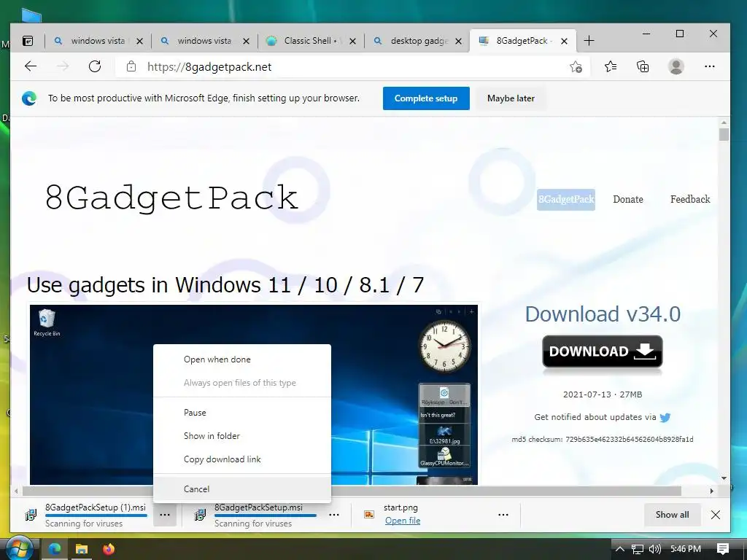Select Pause in the download menu
The width and height of the screenshot is (747, 560).
(x=242, y=413)
